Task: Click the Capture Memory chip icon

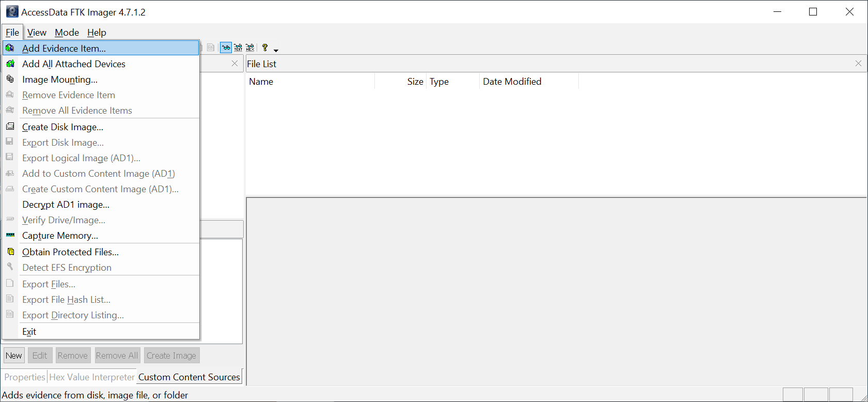Action: (x=10, y=235)
